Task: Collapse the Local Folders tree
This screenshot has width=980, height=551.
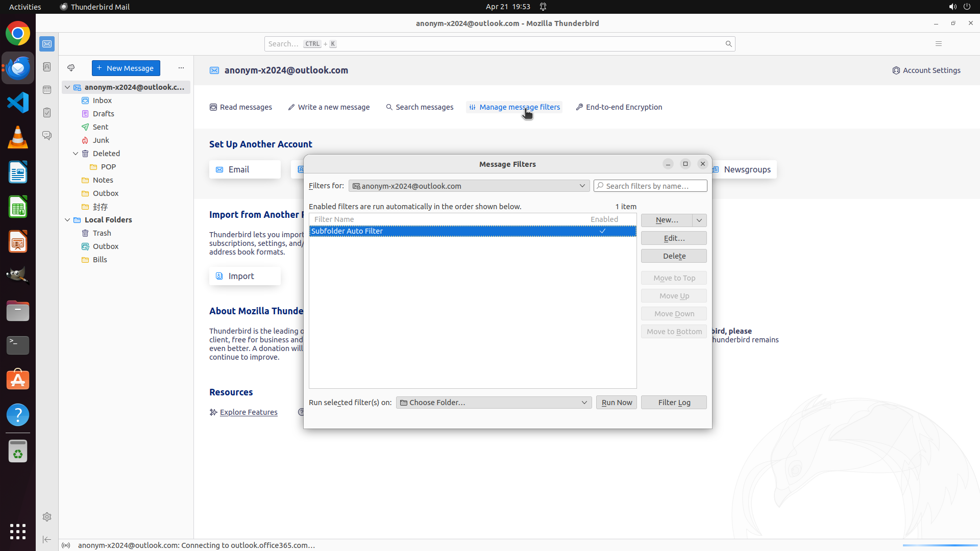Action: 67,220
